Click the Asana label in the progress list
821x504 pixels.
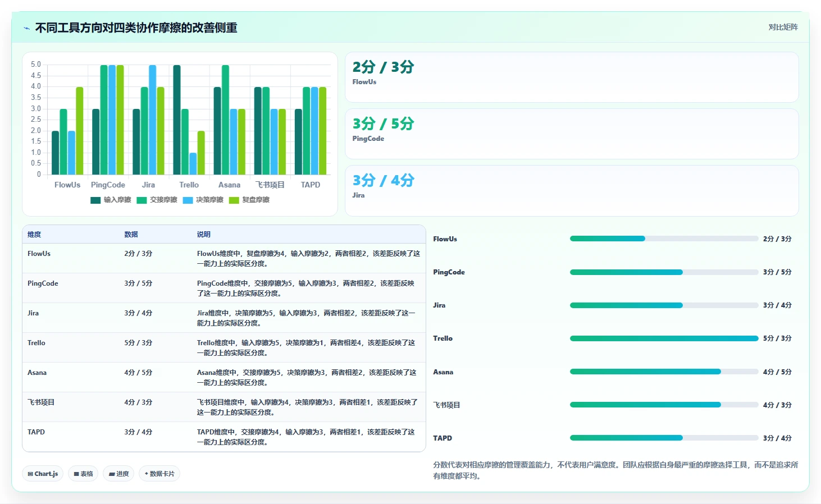click(443, 372)
